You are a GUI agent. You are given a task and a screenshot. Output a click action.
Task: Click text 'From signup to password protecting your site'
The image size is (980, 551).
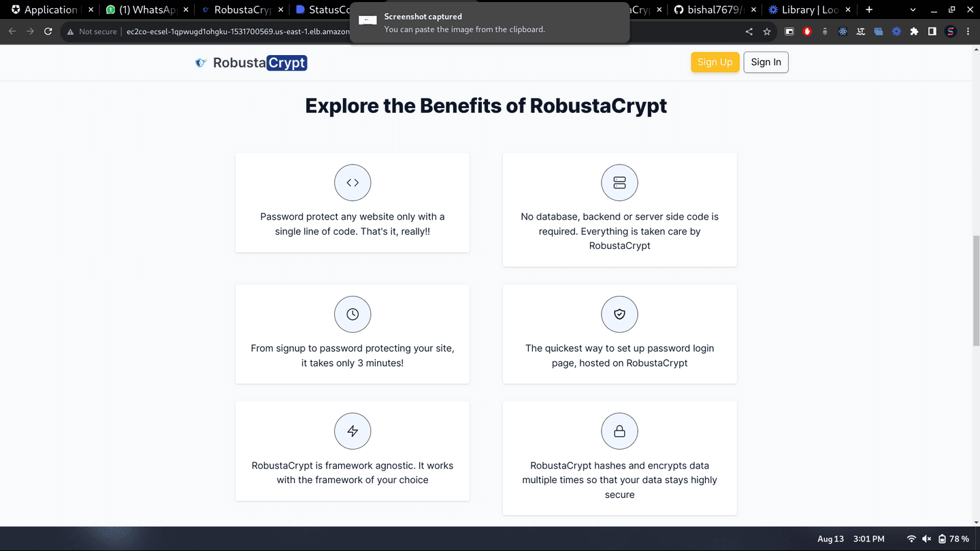coord(352,348)
